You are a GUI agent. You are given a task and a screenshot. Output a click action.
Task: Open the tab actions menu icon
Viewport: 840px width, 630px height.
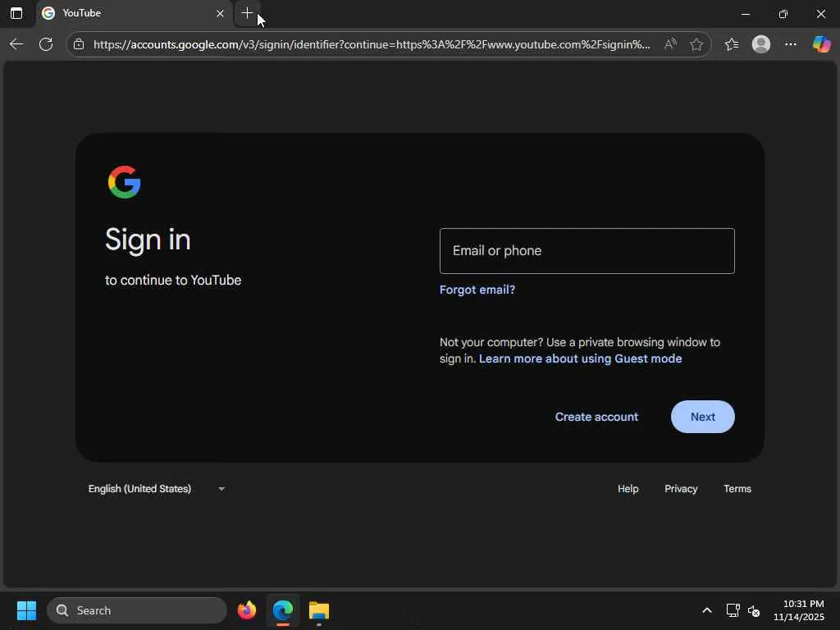16,13
